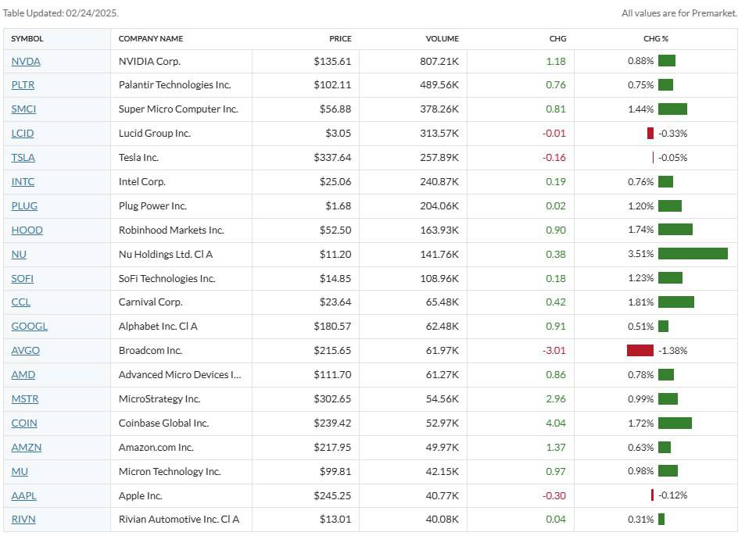Select the Nu Holdings Ltd. Cl A name
This screenshot has width=756, height=543.
[x=166, y=254]
